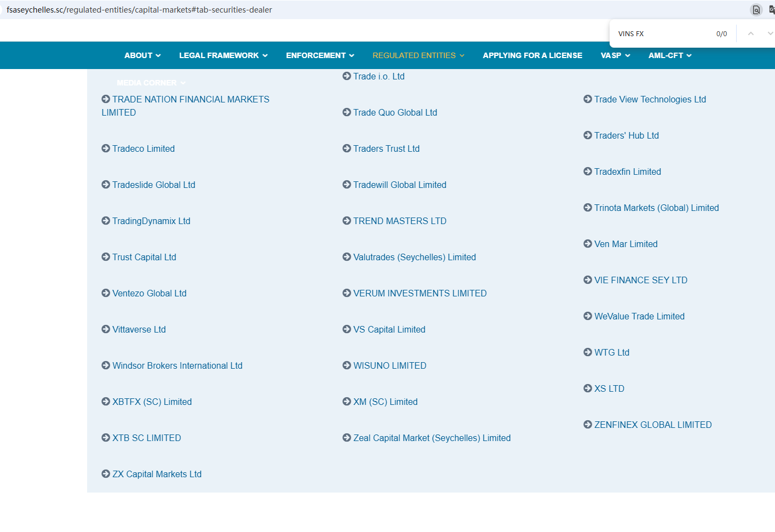The height and width of the screenshot is (532, 775).
Task: Click arrow icon beside Vittaverse Ltd
Action: click(106, 329)
